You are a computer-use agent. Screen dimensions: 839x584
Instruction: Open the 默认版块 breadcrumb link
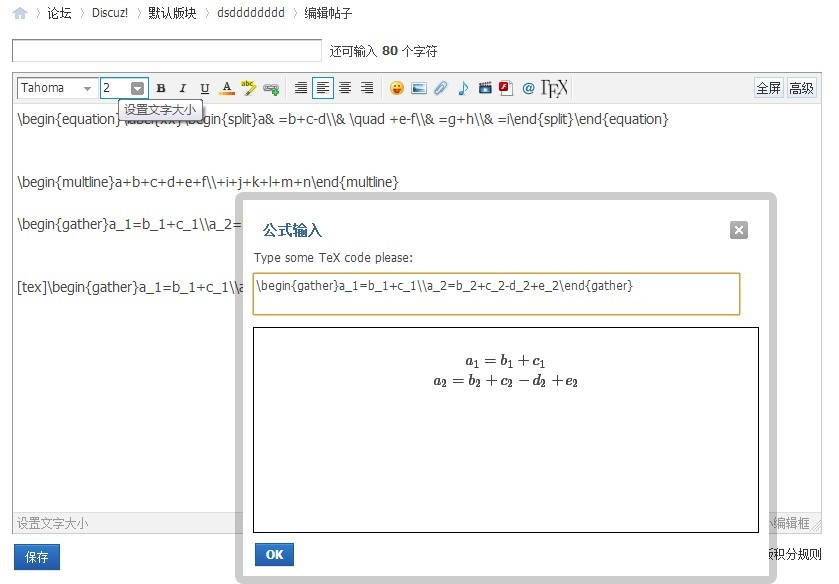click(x=172, y=13)
